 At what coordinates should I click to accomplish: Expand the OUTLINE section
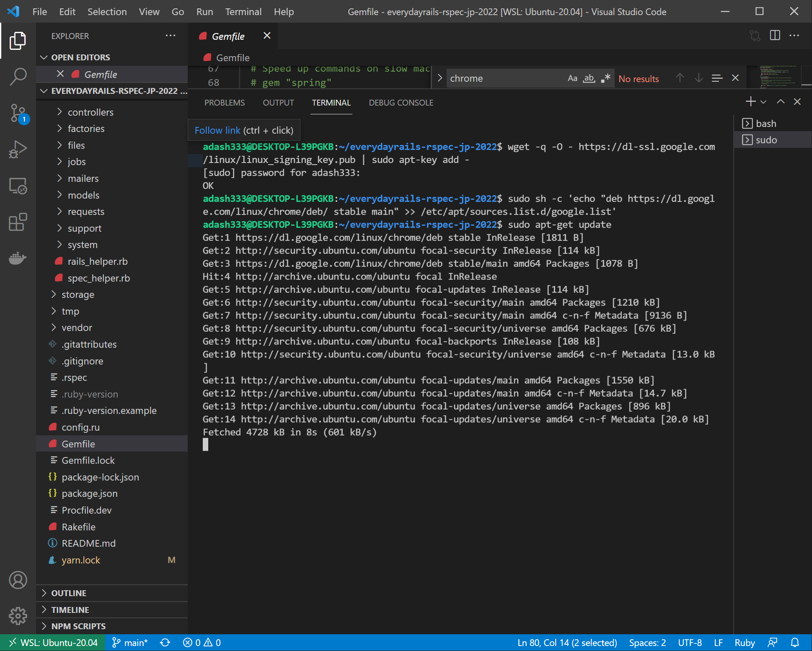tap(69, 593)
